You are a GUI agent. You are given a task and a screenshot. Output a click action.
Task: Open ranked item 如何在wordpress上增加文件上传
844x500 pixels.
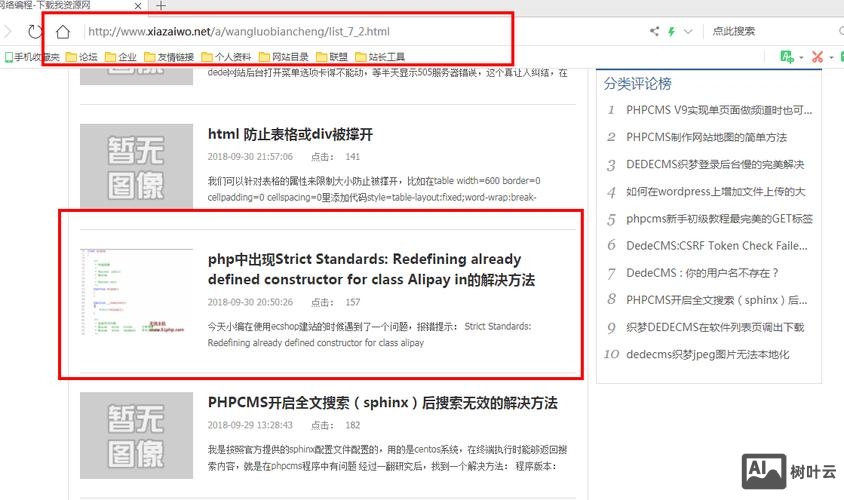[715, 192]
